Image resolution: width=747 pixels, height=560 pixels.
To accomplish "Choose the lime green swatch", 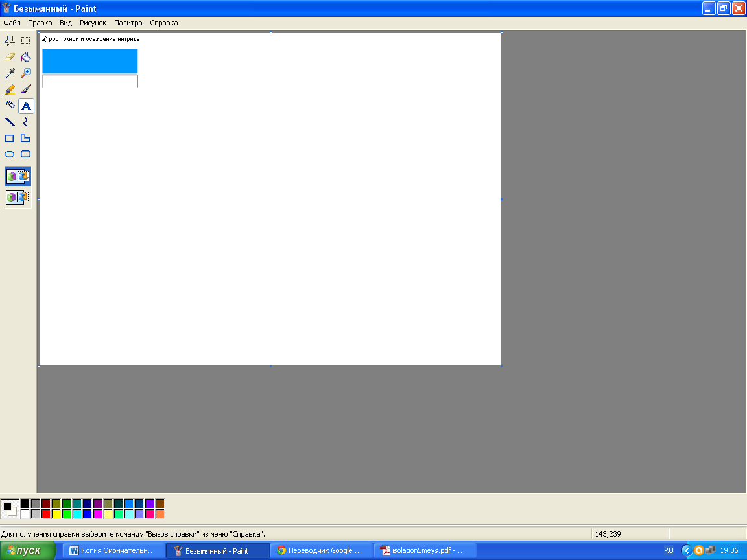I will pyautogui.click(x=67, y=514).
